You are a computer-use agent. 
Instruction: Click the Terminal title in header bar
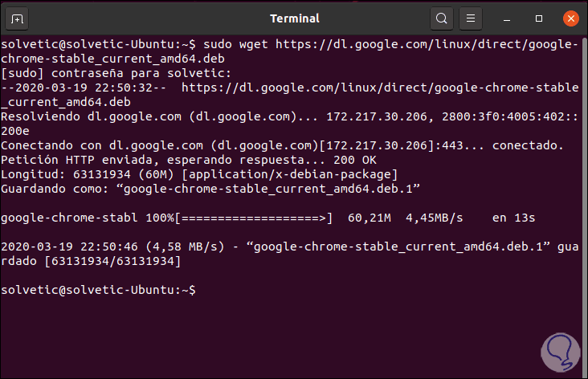[x=294, y=18]
